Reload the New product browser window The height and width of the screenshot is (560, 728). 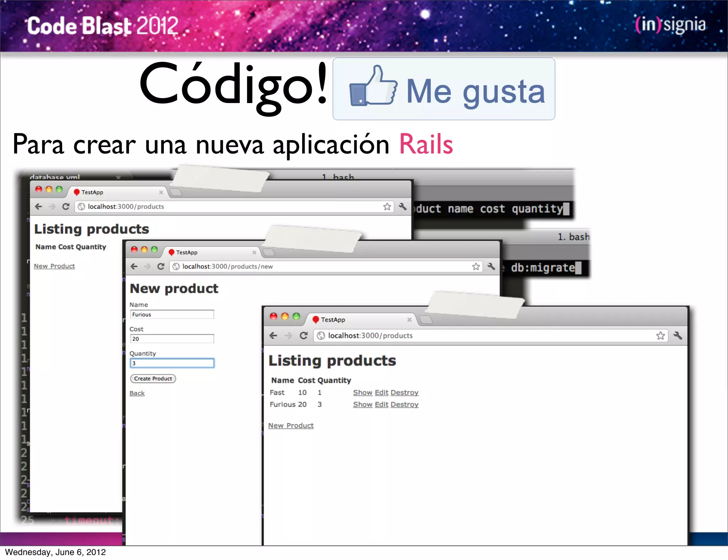coord(161,266)
